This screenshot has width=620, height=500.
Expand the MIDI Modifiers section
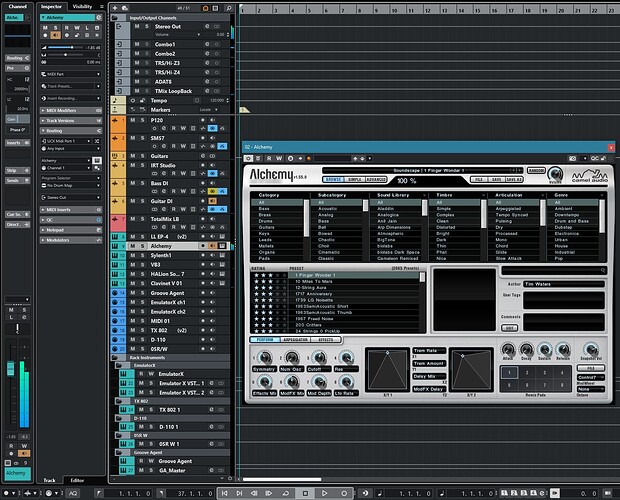[71, 110]
